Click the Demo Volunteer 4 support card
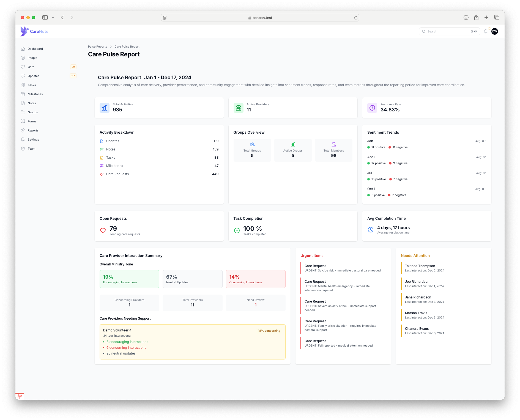520x420 pixels. coord(193,342)
